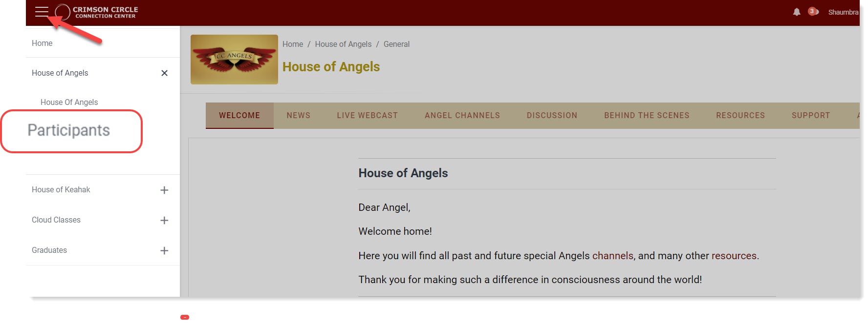Collapse the House of Angels section
The image size is (868, 328).
(x=164, y=73)
